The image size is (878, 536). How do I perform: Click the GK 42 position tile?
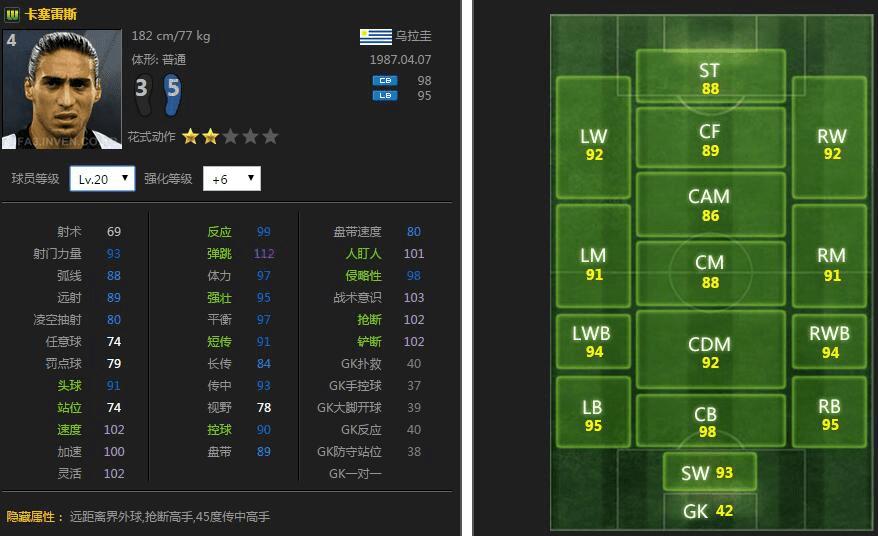709,510
